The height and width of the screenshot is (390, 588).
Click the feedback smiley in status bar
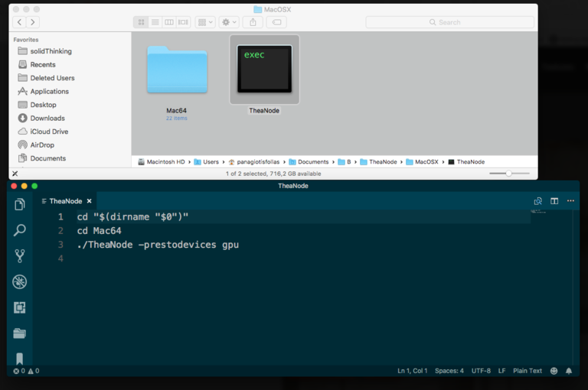point(554,371)
